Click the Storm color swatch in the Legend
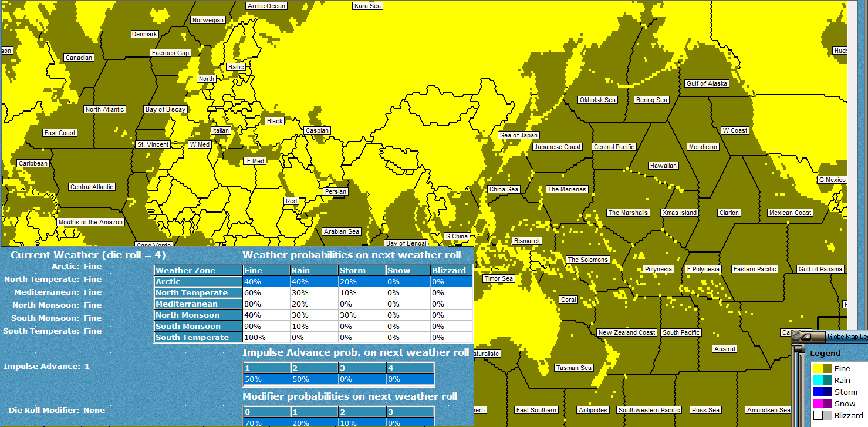This screenshot has width=868, height=427. [822, 392]
